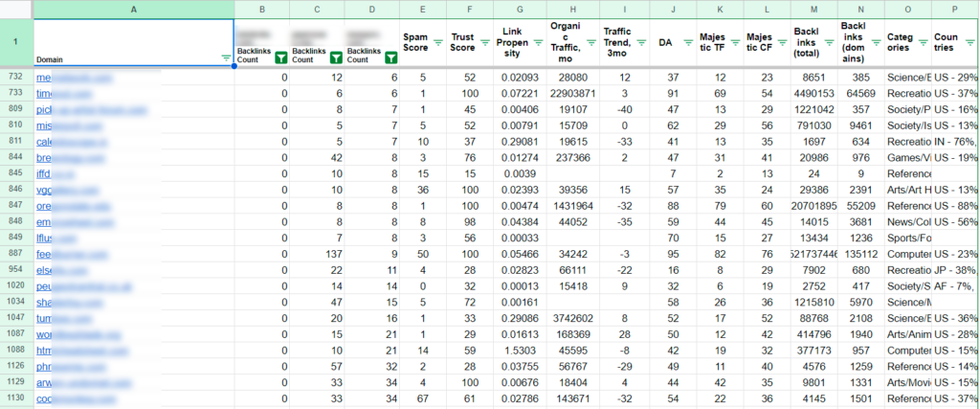
Task: Select row 732 header
Action: click(x=16, y=76)
